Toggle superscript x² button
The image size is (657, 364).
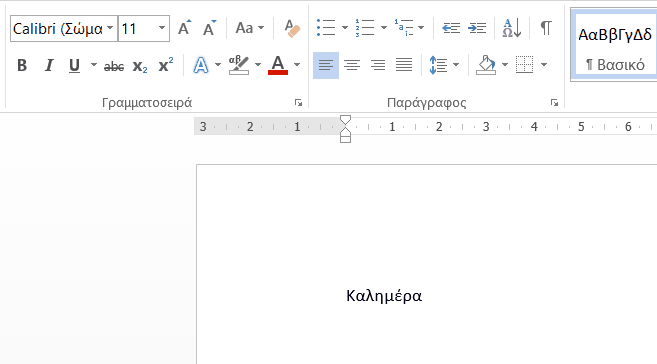tap(166, 65)
